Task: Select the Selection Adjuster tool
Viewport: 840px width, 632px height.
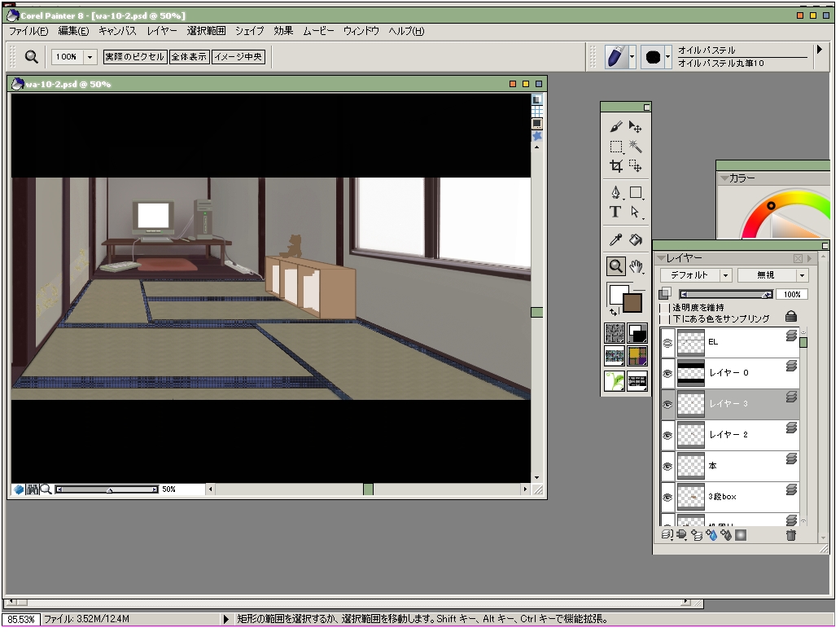Action: [636, 166]
